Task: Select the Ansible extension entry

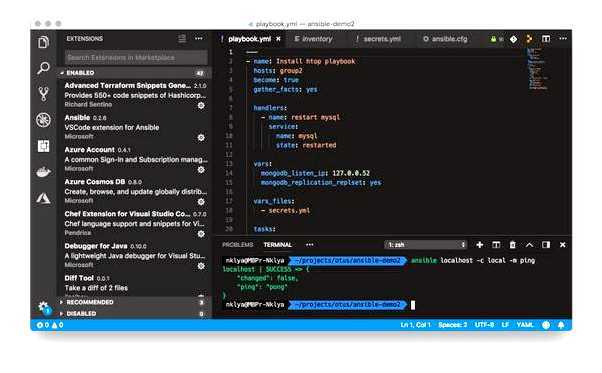Action: pos(134,127)
